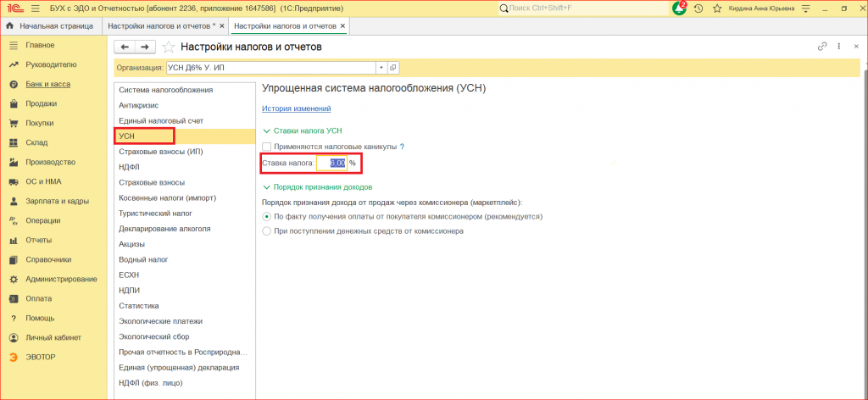
Task: Open Страховые взносы (ИП) section
Action: 184,152
